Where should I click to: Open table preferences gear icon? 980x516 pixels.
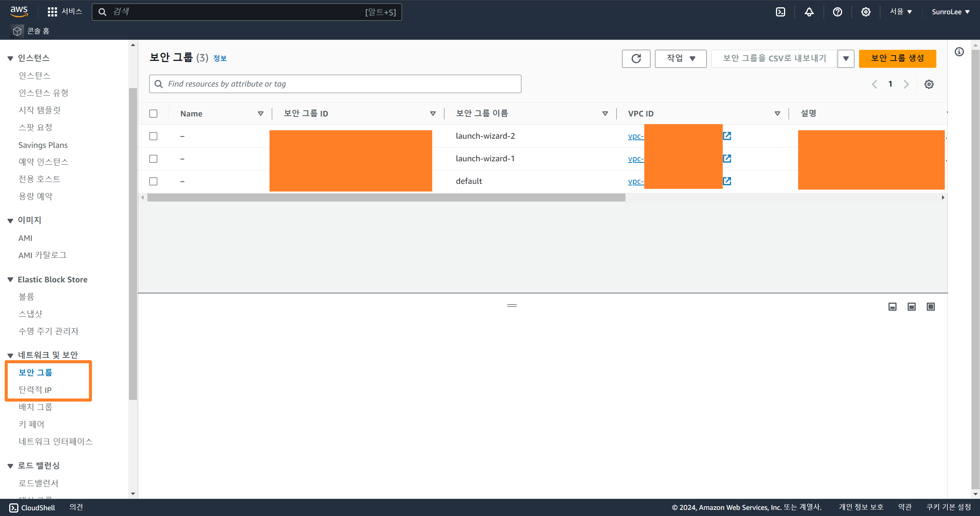click(929, 84)
